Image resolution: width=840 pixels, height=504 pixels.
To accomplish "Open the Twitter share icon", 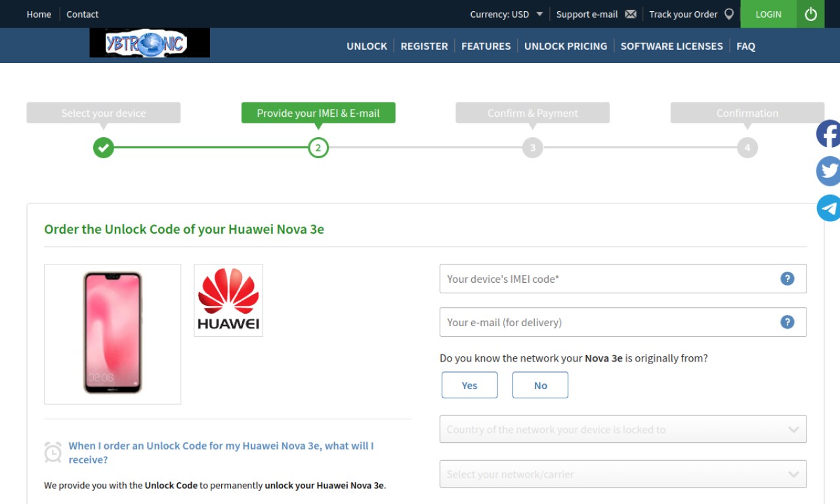I will (828, 171).
